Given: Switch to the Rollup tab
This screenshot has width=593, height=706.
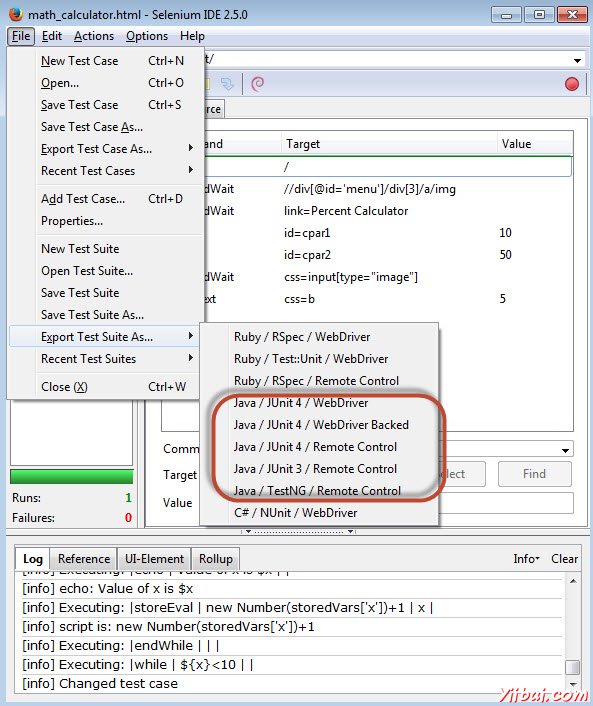Looking at the screenshot, I should pyautogui.click(x=216, y=559).
